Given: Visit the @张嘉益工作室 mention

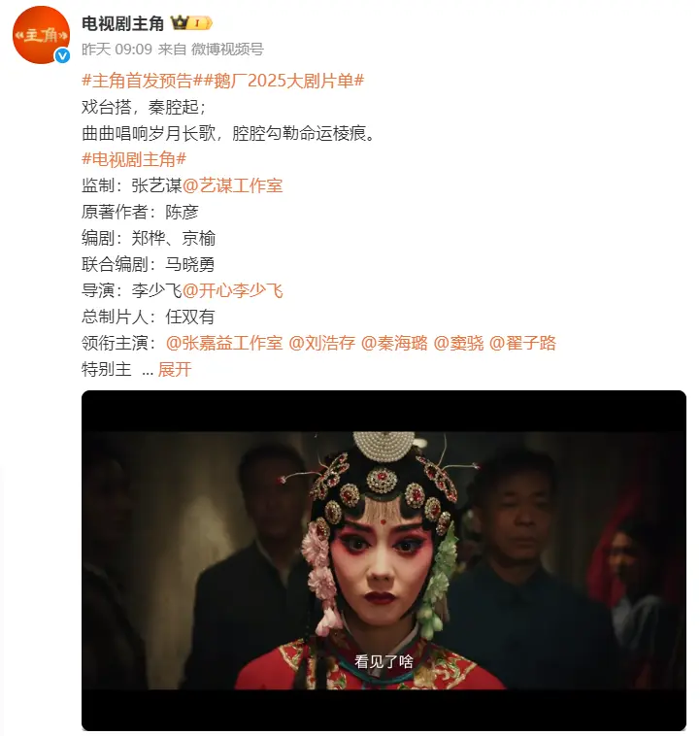Looking at the screenshot, I should tap(224, 343).
